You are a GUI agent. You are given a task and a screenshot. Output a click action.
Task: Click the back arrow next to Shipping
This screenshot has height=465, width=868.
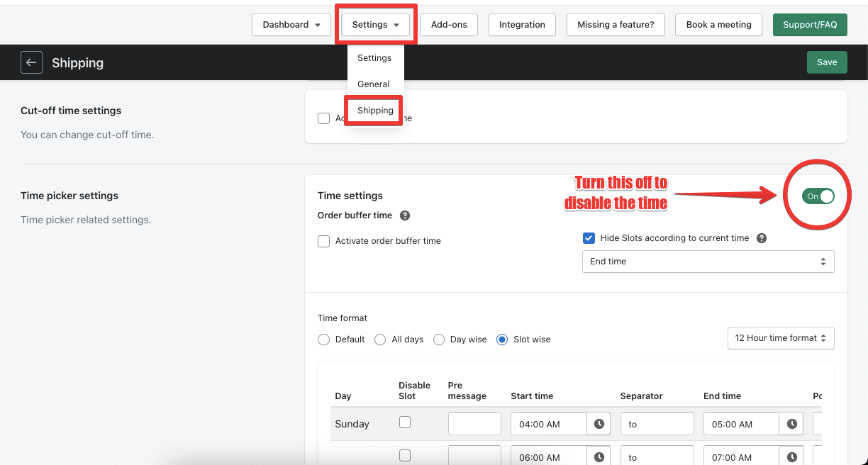click(31, 62)
